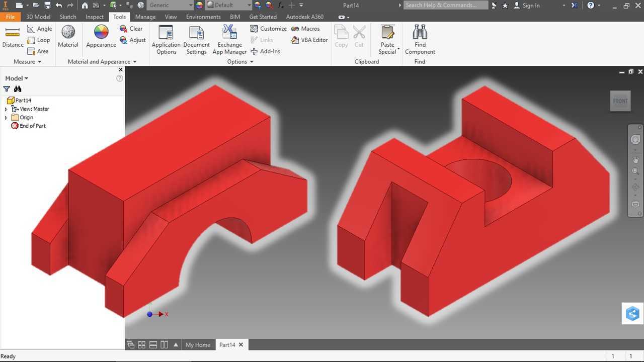Open the Add-Ins manager

pyautogui.click(x=265, y=51)
